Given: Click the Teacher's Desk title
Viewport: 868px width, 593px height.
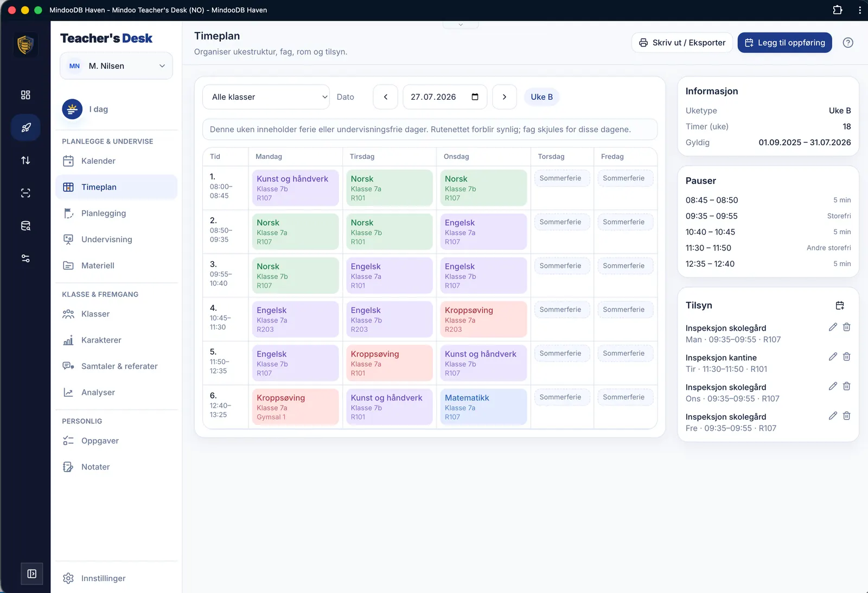Looking at the screenshot, I should pos(106,38).
